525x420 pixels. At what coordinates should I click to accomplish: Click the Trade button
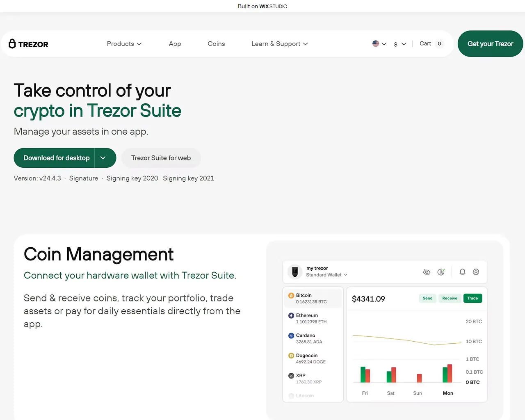[472, 298]
